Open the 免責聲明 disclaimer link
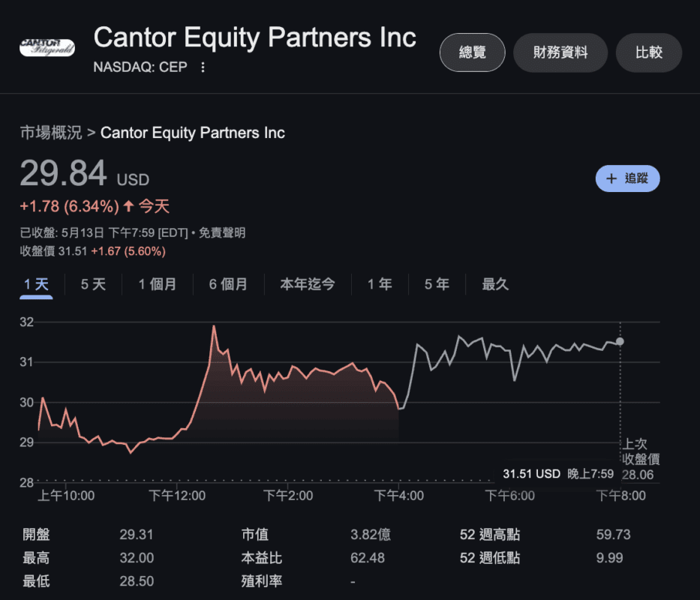This screenshot has width=700, height=600. point(222,232)
